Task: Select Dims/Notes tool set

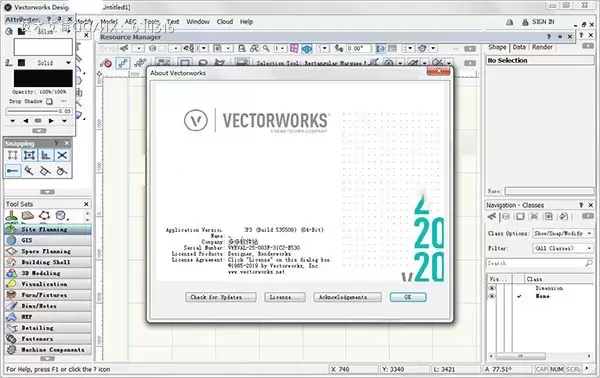Action: tap(48, 306)
